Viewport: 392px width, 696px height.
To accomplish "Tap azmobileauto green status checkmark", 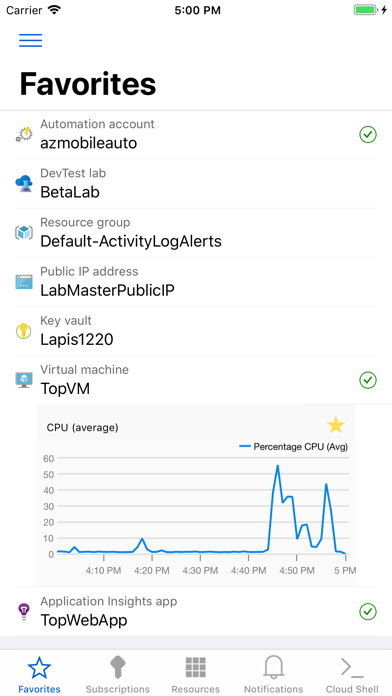I will pos(368,134).
